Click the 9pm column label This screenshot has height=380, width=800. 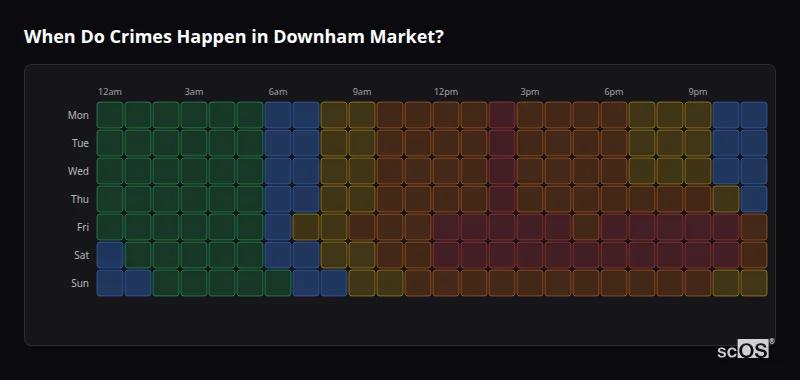pos(698,92)
